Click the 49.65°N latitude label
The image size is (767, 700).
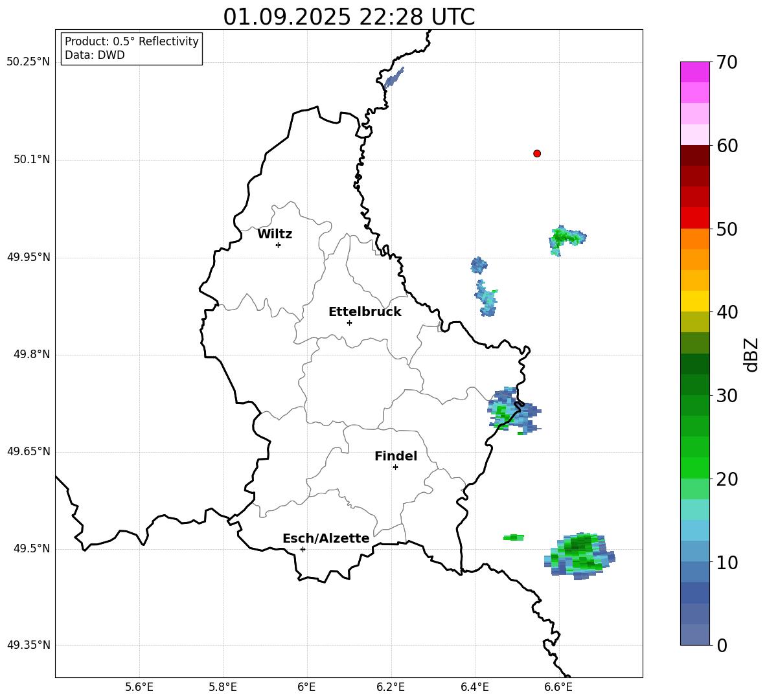29,451
